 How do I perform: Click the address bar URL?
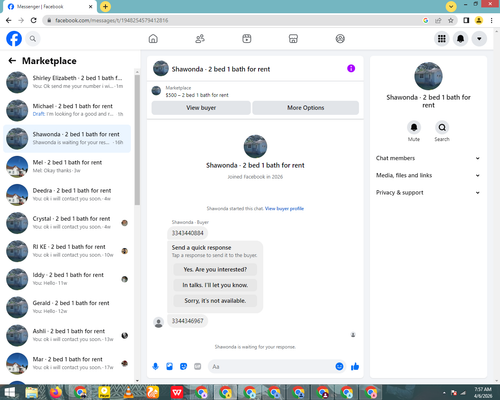[x=111, y=20]
